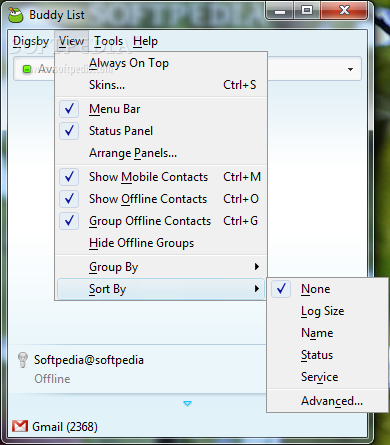Click the green status indicator icon
390x445 pixels.
point(27,69)
